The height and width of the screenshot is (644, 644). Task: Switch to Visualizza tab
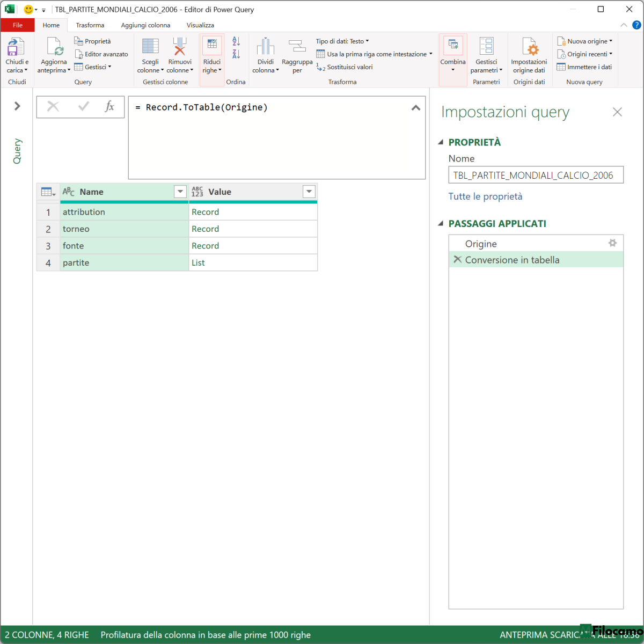200,25
